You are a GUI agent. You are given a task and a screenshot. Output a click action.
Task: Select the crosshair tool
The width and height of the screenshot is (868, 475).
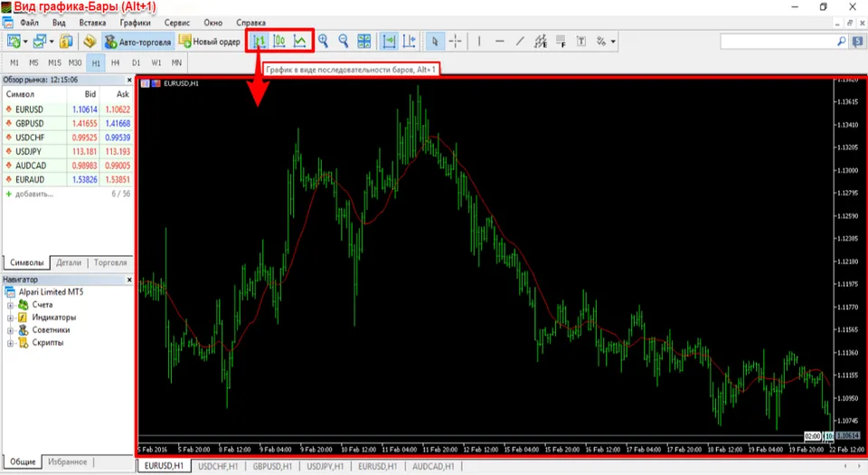pos(455,41)
